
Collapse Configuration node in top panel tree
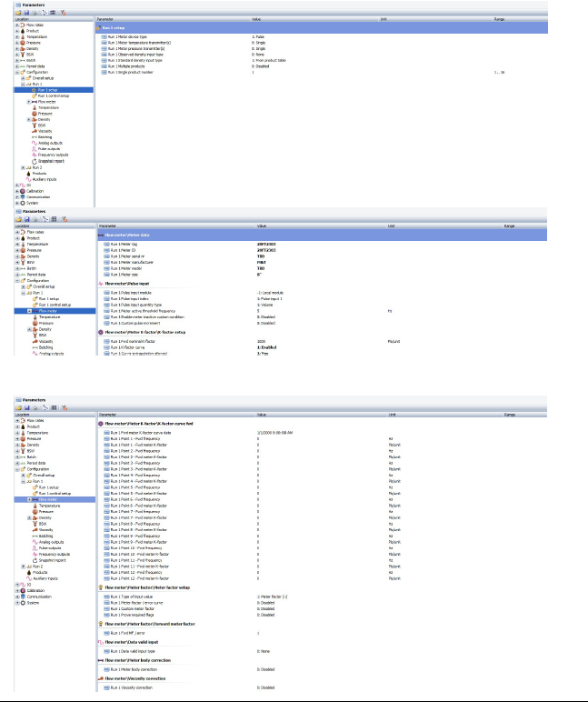click(17, 72)
